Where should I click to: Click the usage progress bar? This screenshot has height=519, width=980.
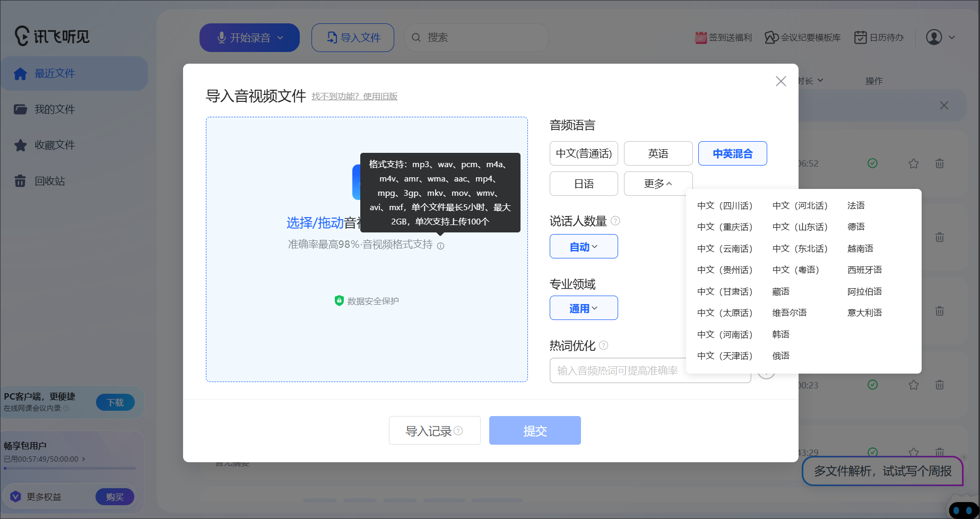click(x=70, y=468)
